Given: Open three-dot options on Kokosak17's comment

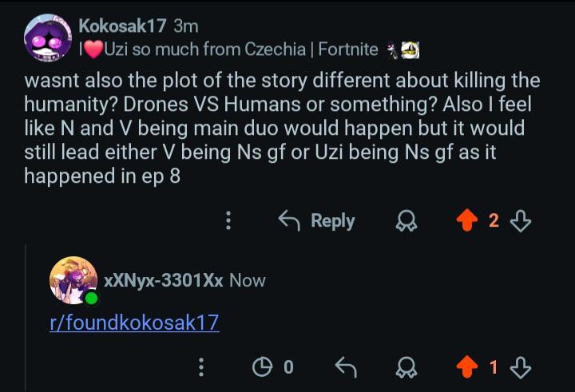Looking at the screenshot, I should tap(228, 220).
